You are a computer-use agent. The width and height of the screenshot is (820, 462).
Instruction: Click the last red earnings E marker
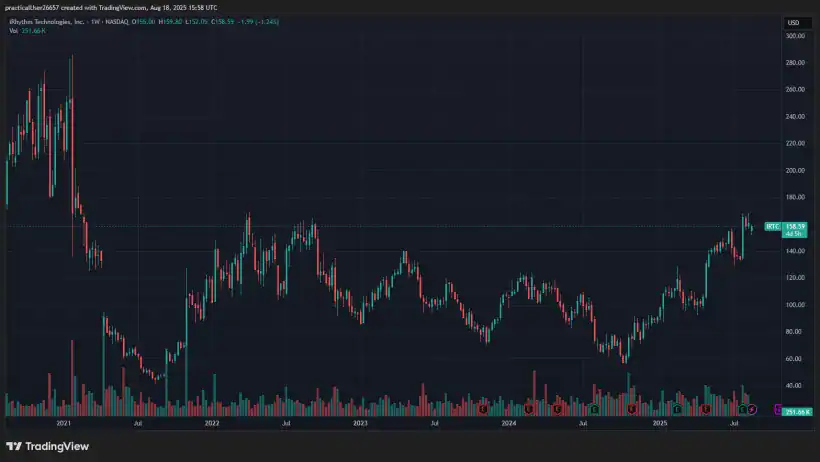click(706, 409)
